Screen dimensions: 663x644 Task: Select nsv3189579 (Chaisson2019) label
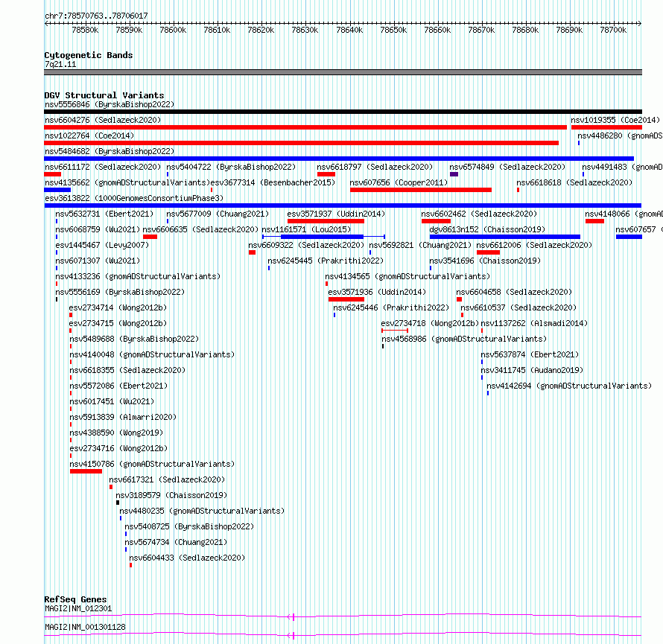(171, 495)
